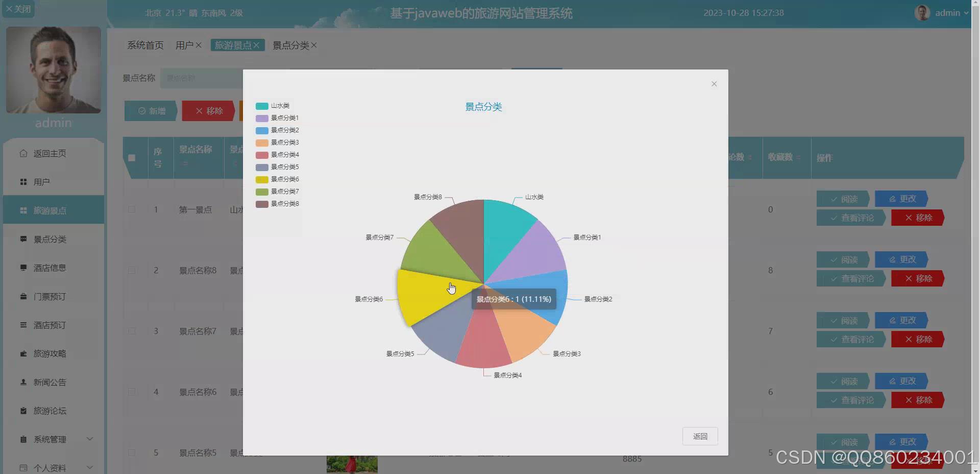This screenshot has height=474, width=980.
Task: Close the 旅游景点 tab with its X
Action: click(256, 45)
